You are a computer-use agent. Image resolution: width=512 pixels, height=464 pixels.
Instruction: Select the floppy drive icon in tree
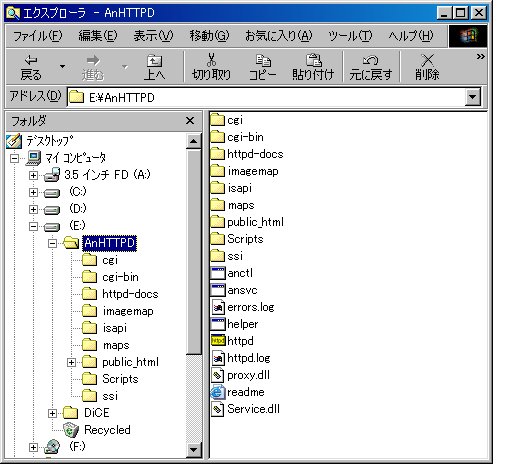click(x=52, y=175)
